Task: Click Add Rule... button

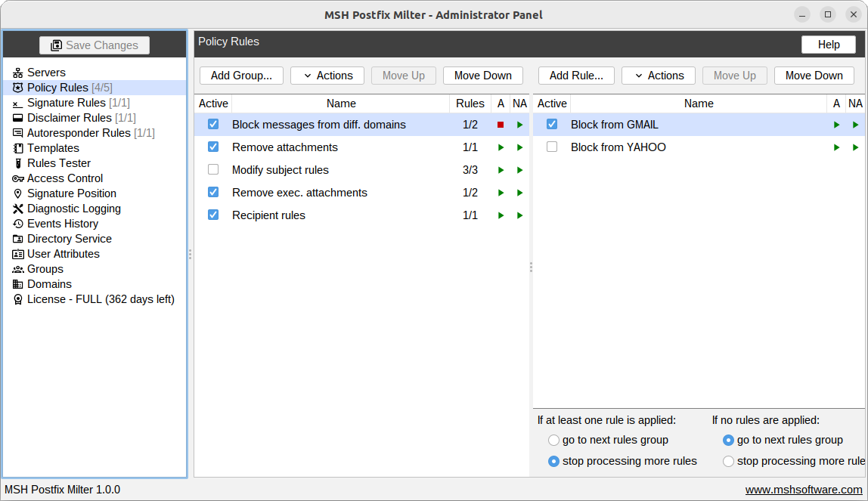Action: tap(576, 76)
